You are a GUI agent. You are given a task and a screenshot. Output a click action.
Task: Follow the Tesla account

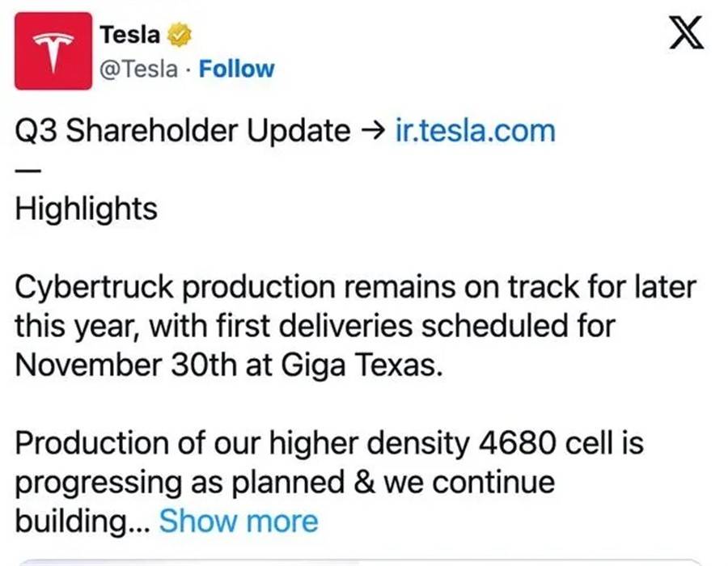tap(236, 69)
